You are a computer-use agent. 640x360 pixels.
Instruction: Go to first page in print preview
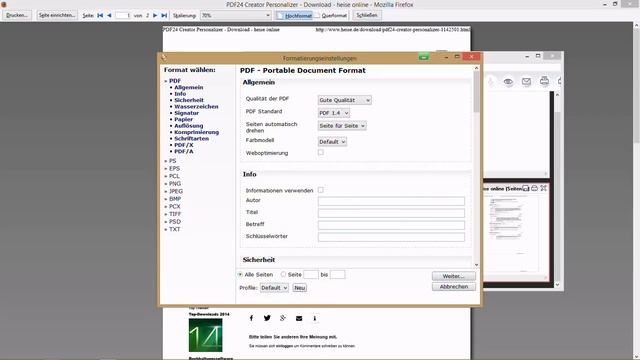tap(100, 16)
